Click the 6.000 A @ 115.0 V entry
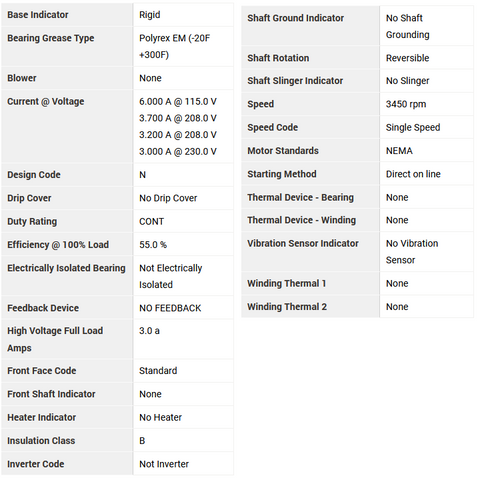This screenshot has width=478, height=480. pyautogui.click(x=178, y=101)
